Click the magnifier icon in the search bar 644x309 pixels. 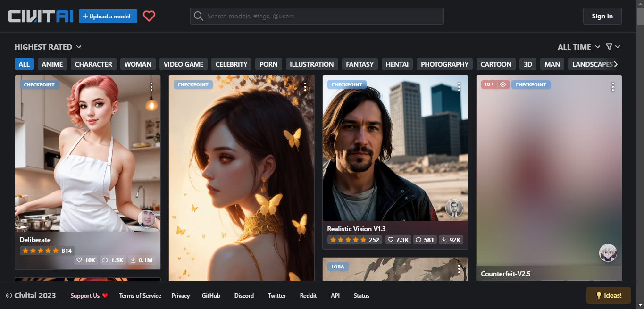[x=199, y=16]
